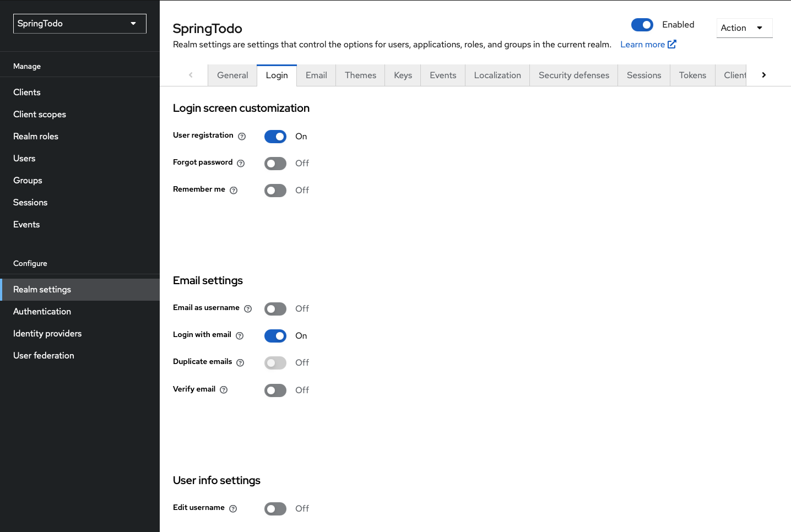Switch to the Email tab
The height and width of the screenshot is (532, 791).
pos(316,75)
